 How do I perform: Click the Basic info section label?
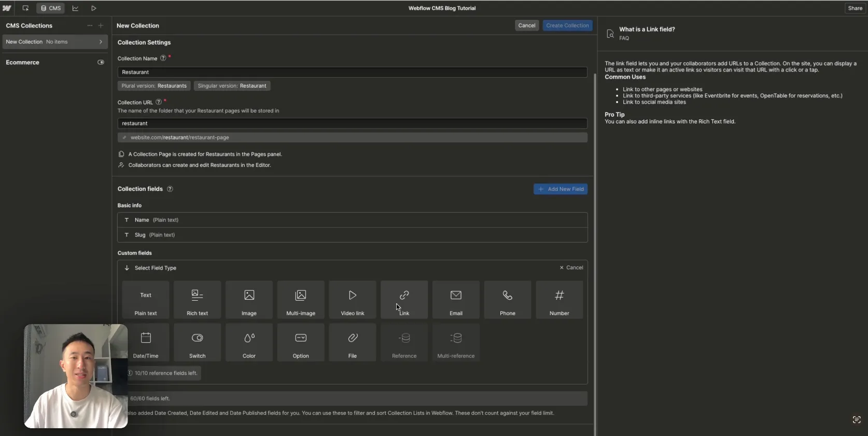(130, 205)
